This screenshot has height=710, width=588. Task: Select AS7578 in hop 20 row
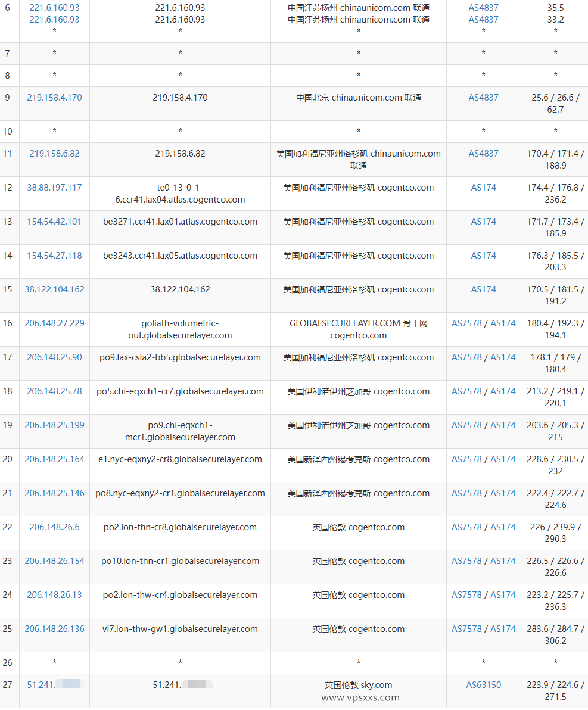pyautogui.click(x=466, y=459)
